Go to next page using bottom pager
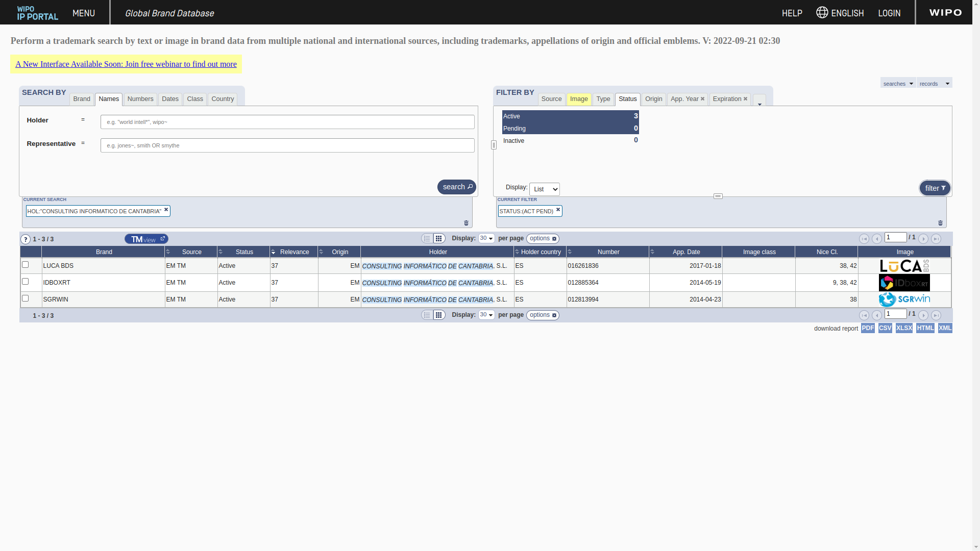The height and width of the screenshot is (551, 980). pos(923,315)
